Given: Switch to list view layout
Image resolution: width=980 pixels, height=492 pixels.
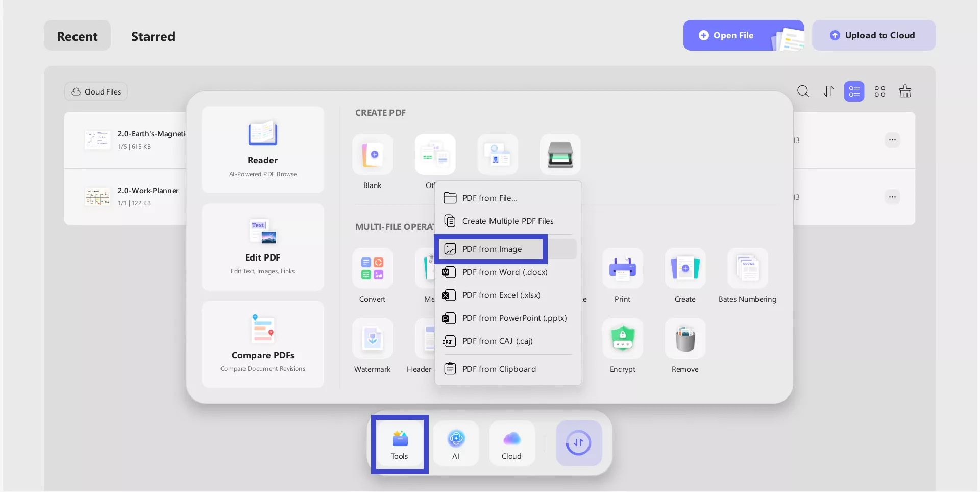Looking at the screenshot, I should click(x=854, y=91).
